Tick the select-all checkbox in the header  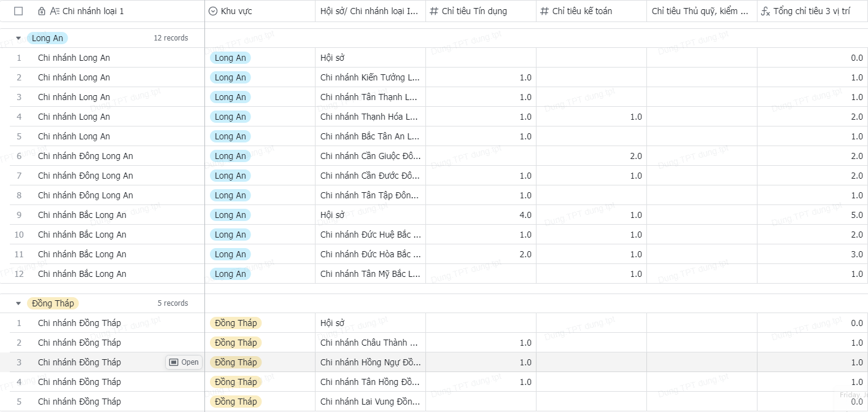coord(18,11)
